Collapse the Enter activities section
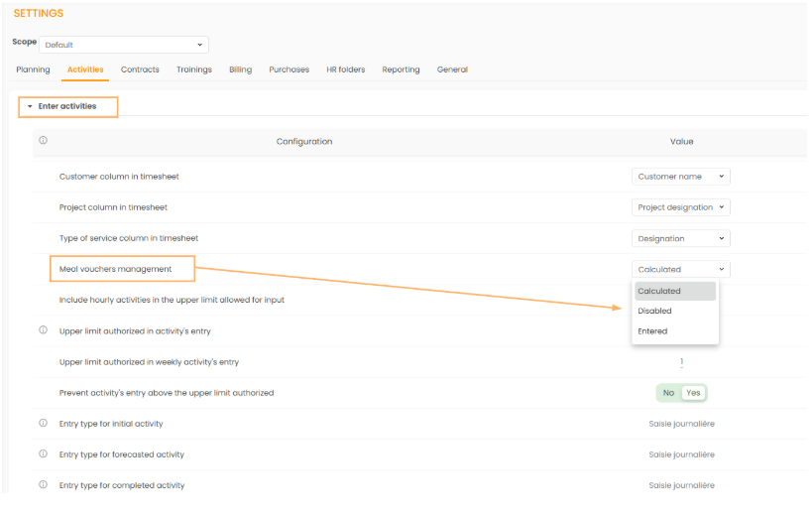812x517 pixels. pyautogui.click(x=67, y=106)
